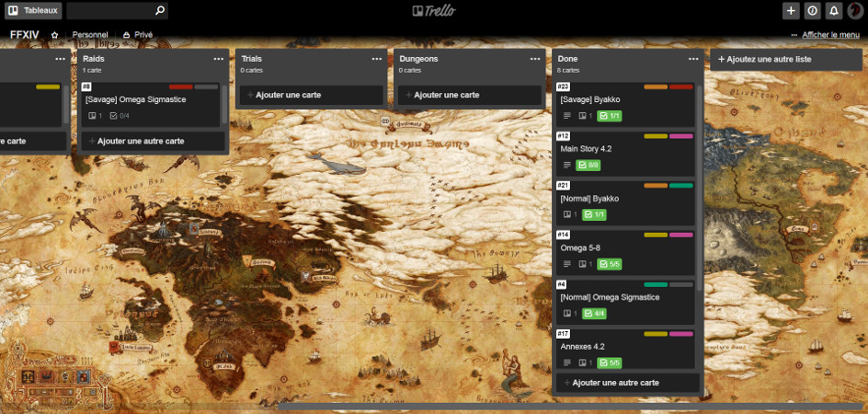The height and width of the screenshot is (414, 868).
Task: Click red label on [Savage] Omega Sigmastice
Action: click(181, 87)
